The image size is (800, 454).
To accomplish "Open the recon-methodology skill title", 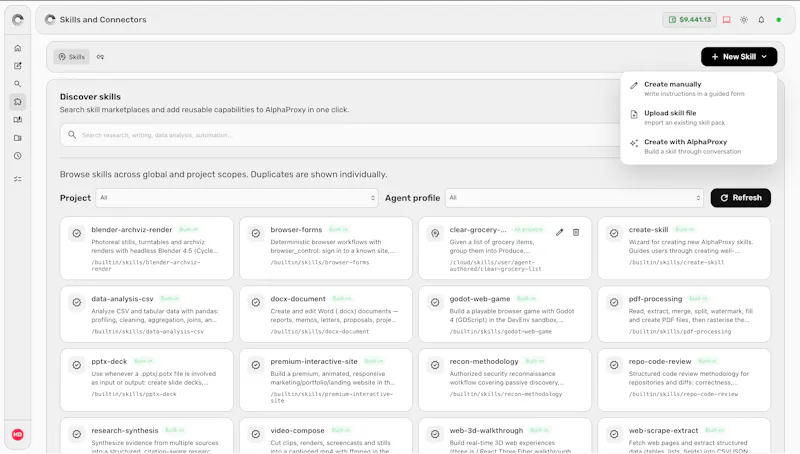I will coord(484,362).
